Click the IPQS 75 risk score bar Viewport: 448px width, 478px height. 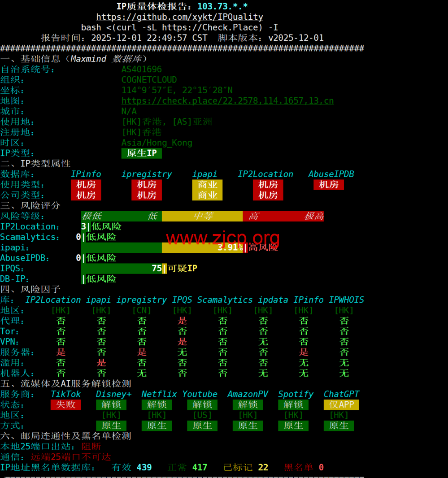tap(123, 269)
